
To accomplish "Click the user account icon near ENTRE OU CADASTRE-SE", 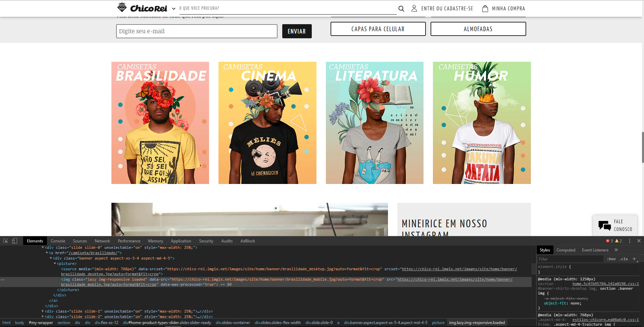I will pyautogui.click(x=414, y=8).
